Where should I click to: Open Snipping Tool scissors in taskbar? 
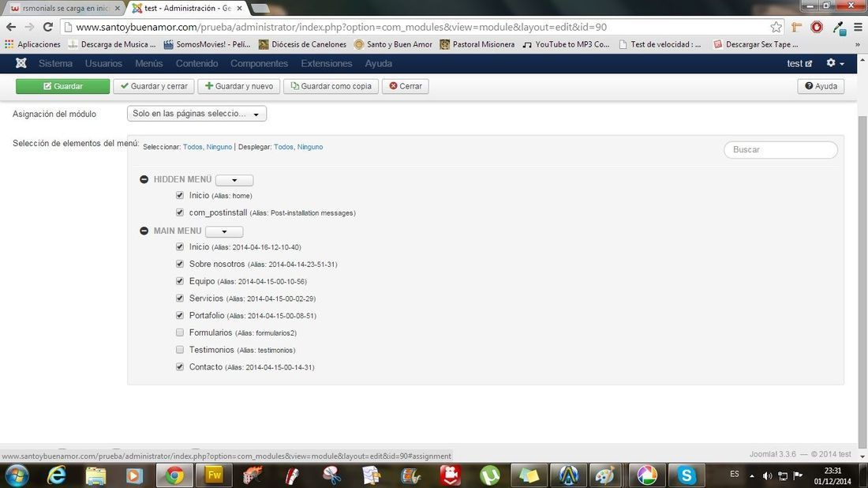(331, 476)
